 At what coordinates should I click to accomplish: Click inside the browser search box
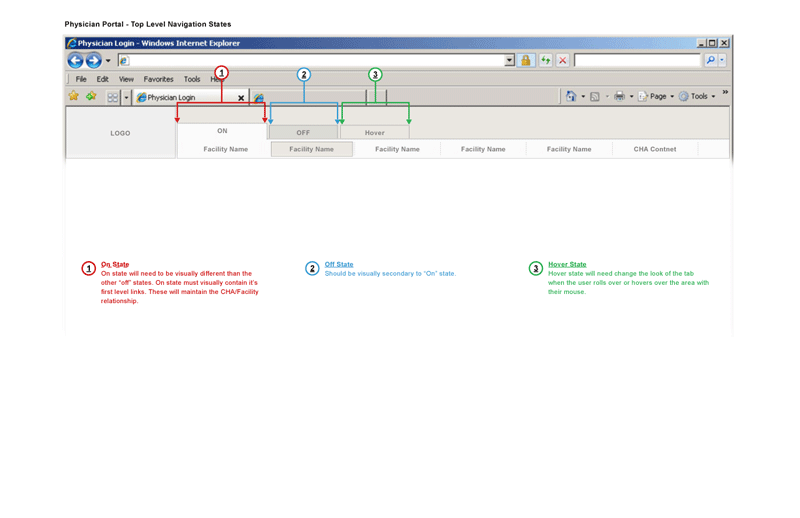point(637,60)
